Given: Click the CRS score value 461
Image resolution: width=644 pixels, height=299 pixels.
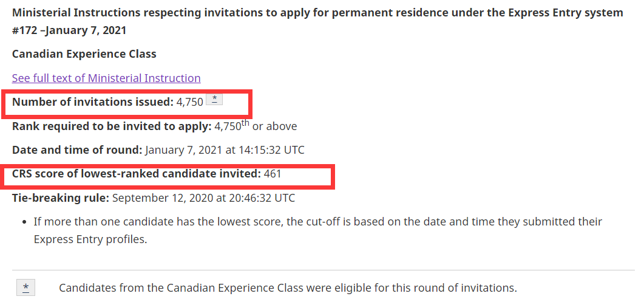Looking at the screenshot, I should tap(273, 174).
